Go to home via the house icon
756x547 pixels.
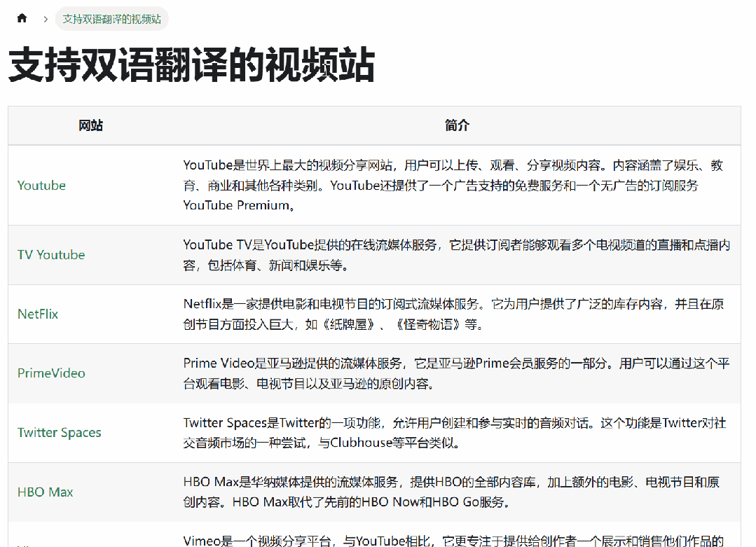point(22,18)
